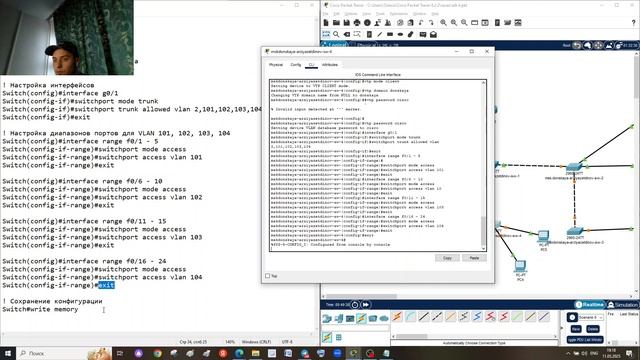The image size is (640, 360).
Task: Click the Fast Forward Time button
Action: coord(366,304)
